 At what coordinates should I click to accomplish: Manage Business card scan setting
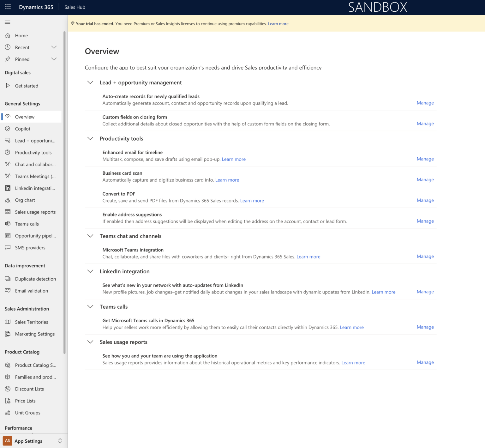click(425, 179)
